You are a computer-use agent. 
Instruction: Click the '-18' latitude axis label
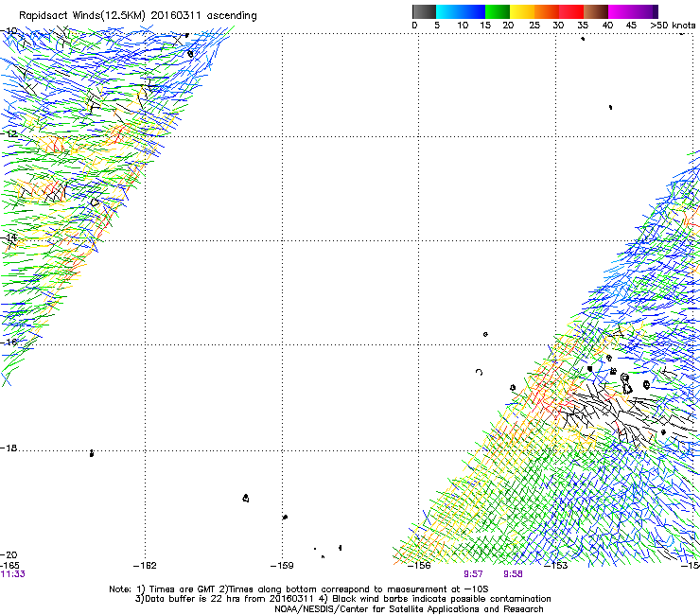(9, 448)
